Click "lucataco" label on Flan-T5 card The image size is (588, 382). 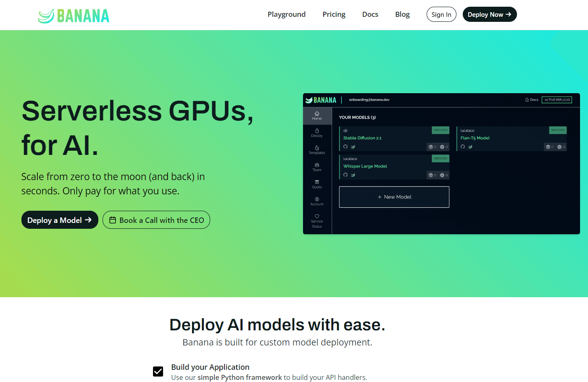[x=467, y=131]
